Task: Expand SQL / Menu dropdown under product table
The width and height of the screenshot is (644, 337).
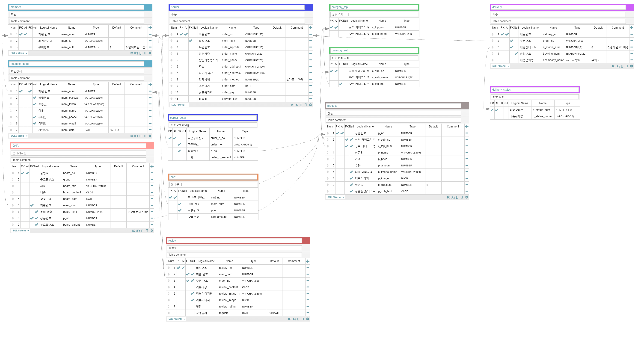Action: (335, 197)
